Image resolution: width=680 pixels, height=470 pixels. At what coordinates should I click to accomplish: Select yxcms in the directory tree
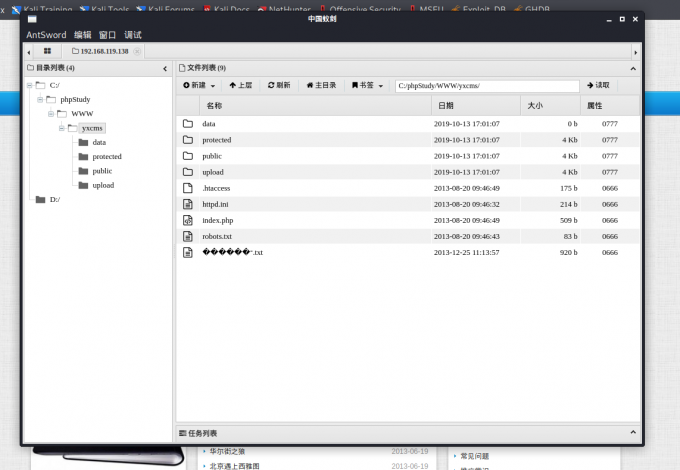coord(92,128)
